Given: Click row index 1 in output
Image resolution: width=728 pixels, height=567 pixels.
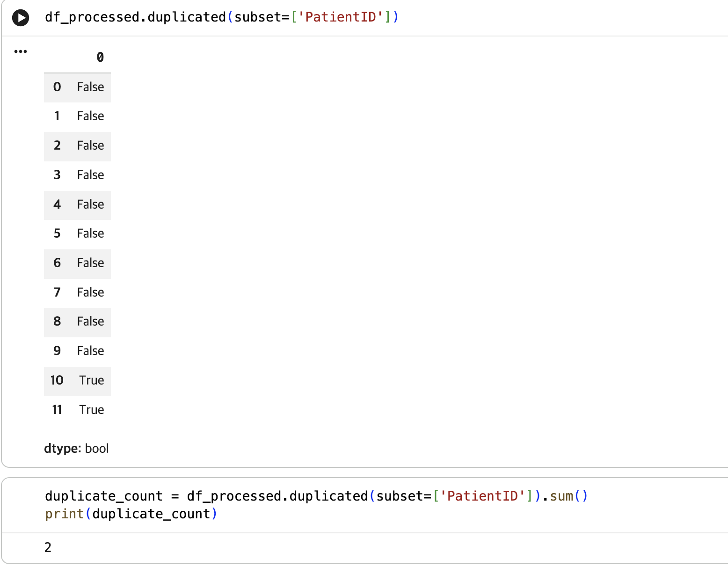Looking at the screenshot, I should click(x=57, y=116).
